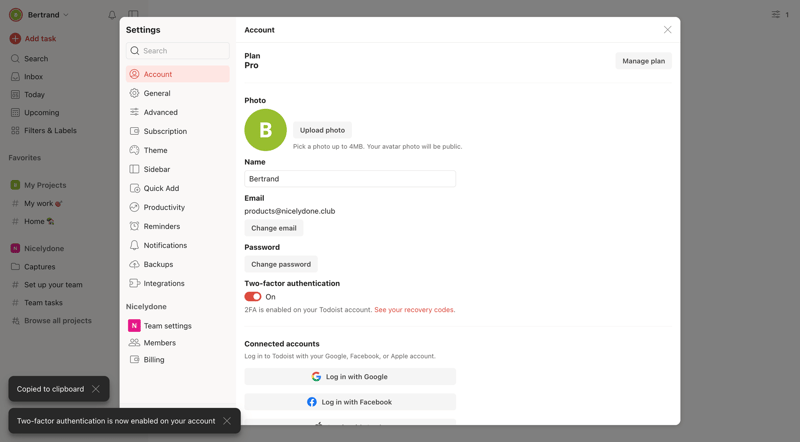Click Change email button

[x=273, y=228]
